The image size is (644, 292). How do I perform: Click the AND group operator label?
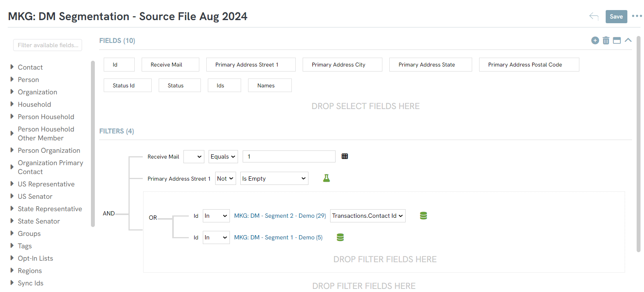pyautogui.click(x=109, y=213)
